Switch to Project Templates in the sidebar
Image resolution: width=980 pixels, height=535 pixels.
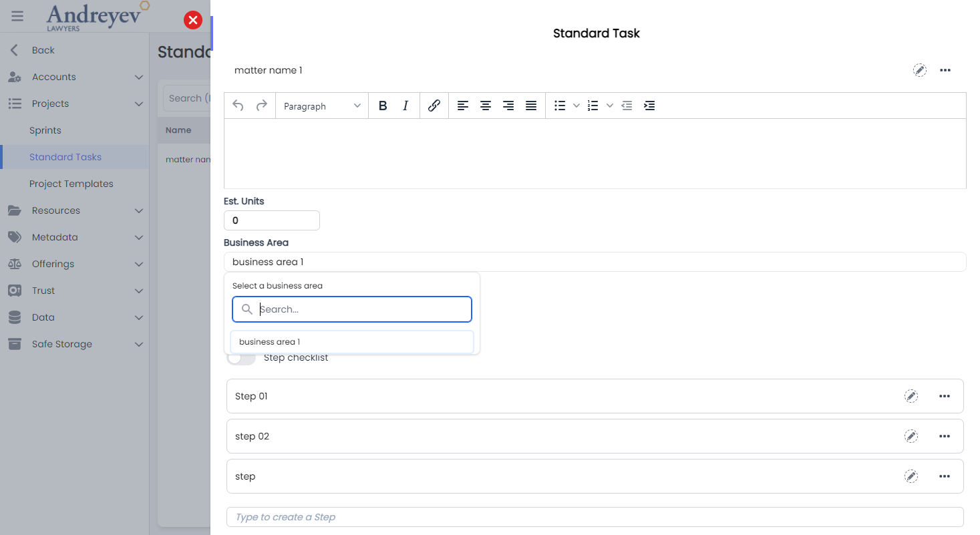click(71, 183)
